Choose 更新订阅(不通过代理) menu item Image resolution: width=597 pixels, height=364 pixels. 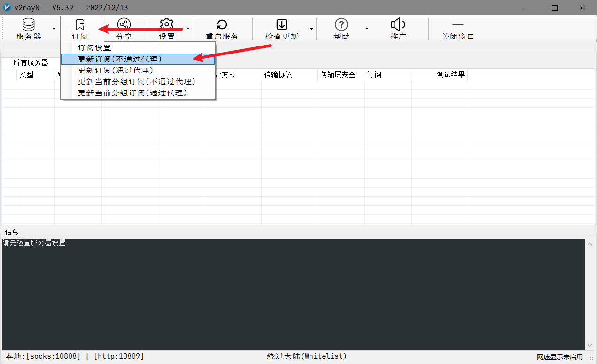[x=119, y=59]
